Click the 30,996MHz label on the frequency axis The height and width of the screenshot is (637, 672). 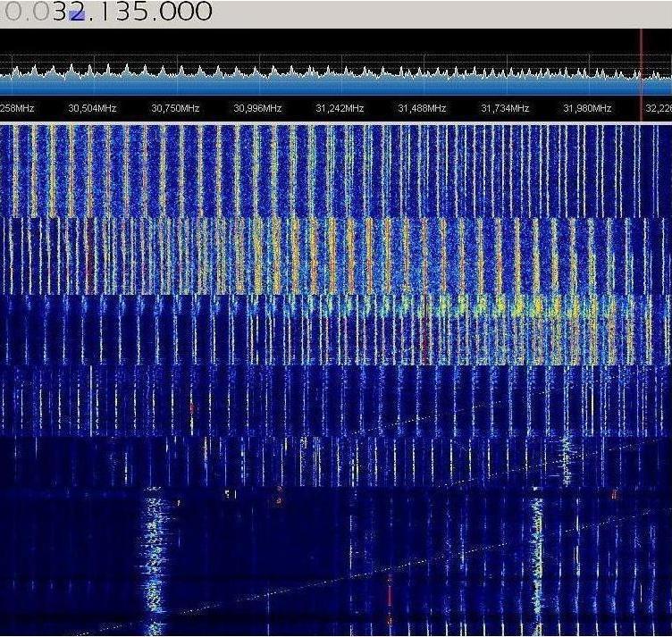coord(257,108)
